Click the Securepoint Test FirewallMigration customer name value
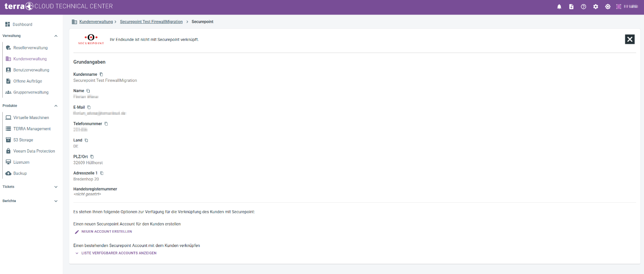644x274 pixels. point(105,80)
